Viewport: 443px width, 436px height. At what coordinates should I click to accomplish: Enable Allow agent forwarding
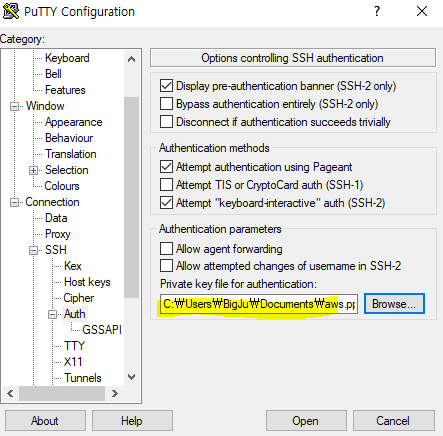[x=166, y=249]
